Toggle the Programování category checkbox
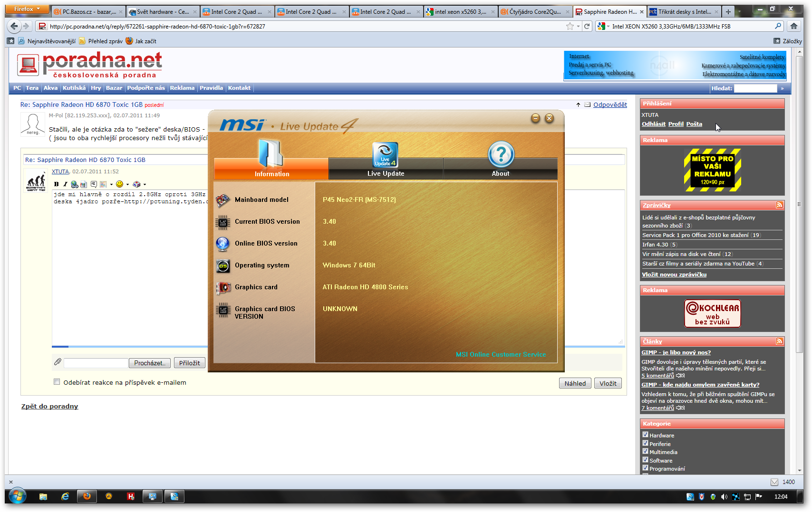The image size is (812, 512). [x=645, y=468]
